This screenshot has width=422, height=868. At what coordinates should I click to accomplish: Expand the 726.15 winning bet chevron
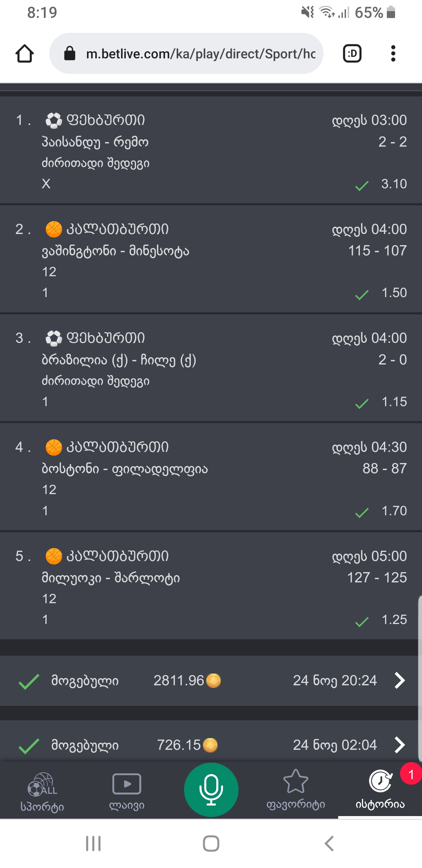tap(399, 745)
